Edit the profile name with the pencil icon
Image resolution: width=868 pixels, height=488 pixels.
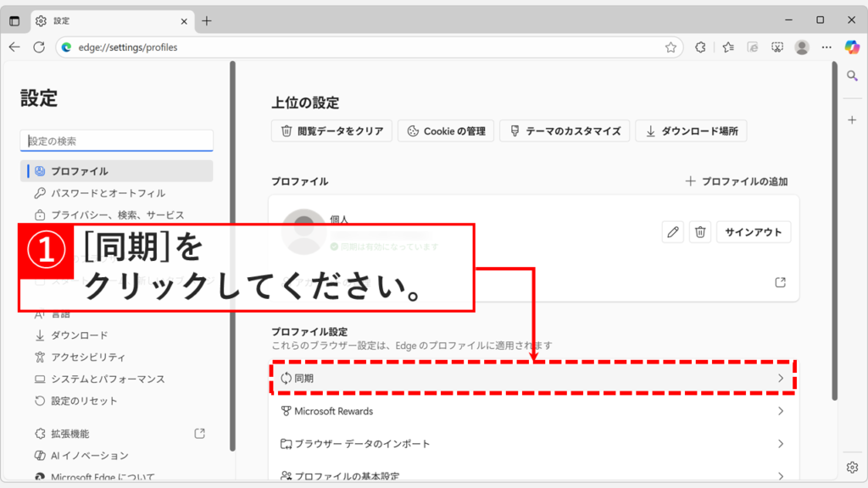(x=671, y=231)
